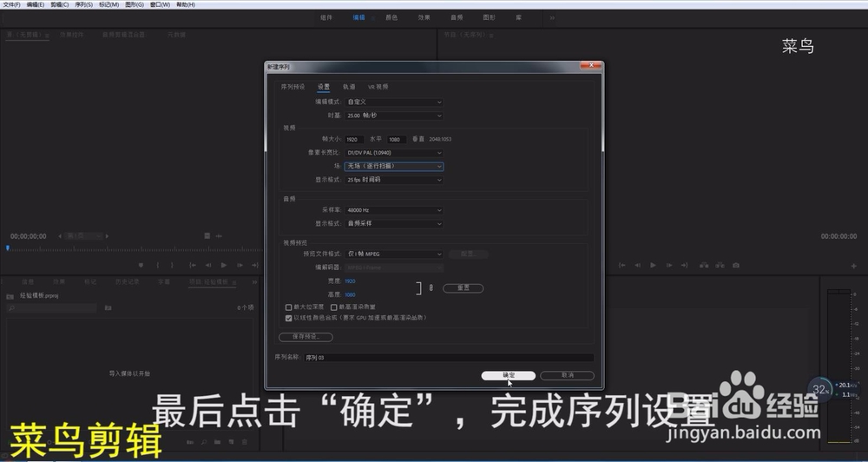Click Play in the Source monitor

[x=224, y=266]
